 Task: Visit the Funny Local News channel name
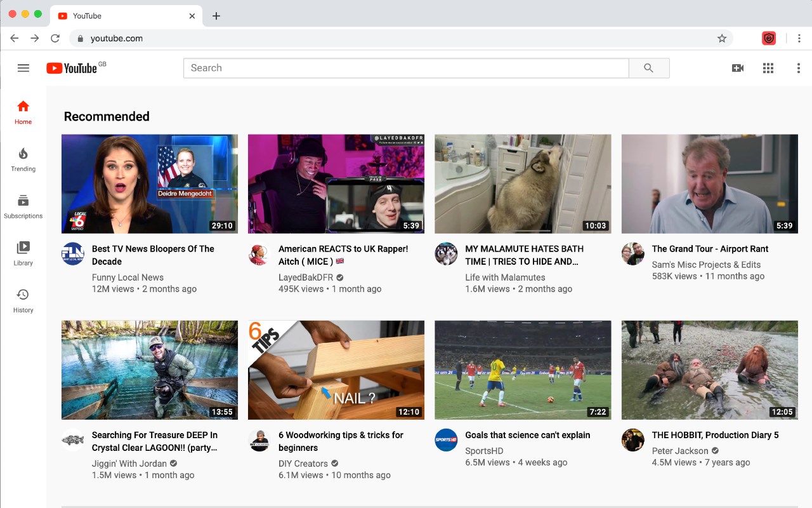(128, 277)
